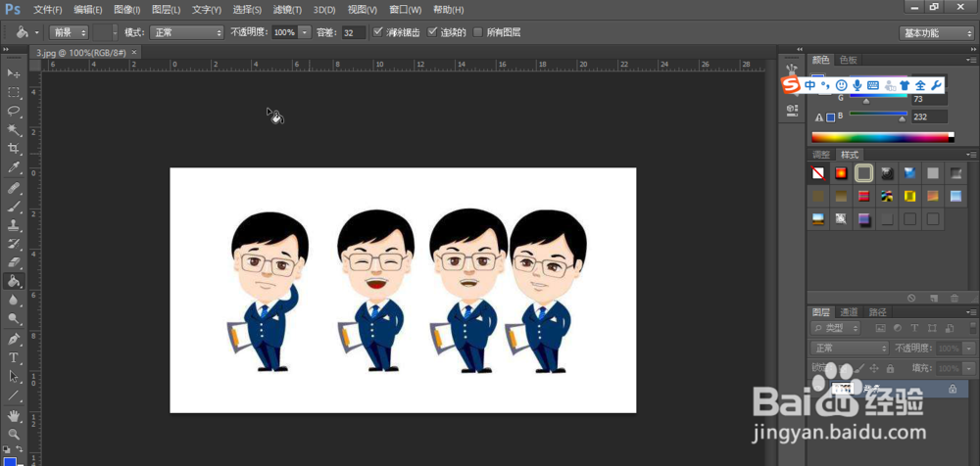This screenshot has width=980, height=466.
Task: Select the Eyedropper tool
Action: (x=14, y=167)
